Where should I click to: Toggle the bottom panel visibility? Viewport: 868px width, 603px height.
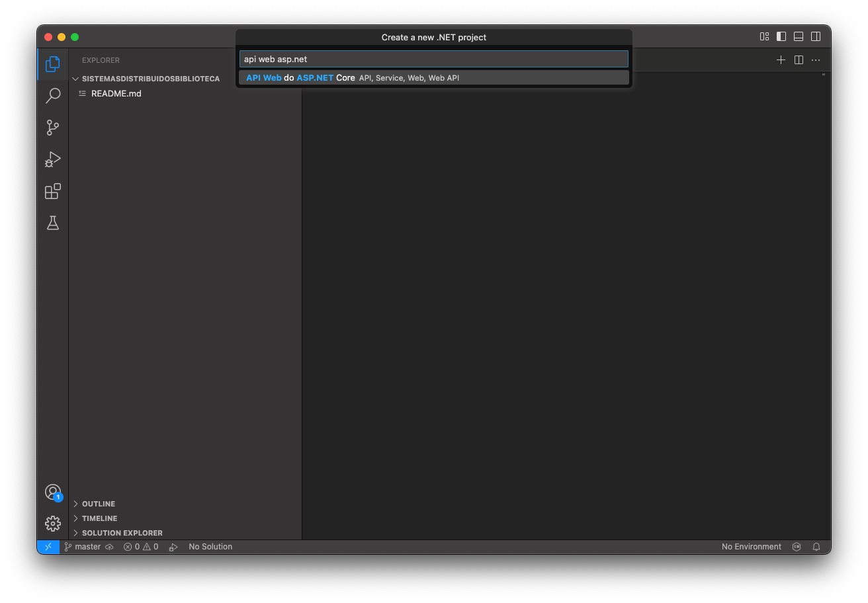(799, 37)
